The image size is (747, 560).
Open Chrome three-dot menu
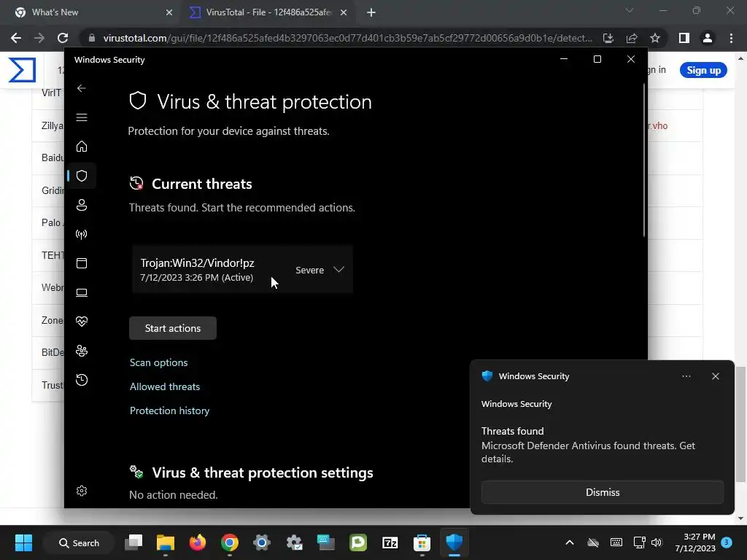(731, 38)
